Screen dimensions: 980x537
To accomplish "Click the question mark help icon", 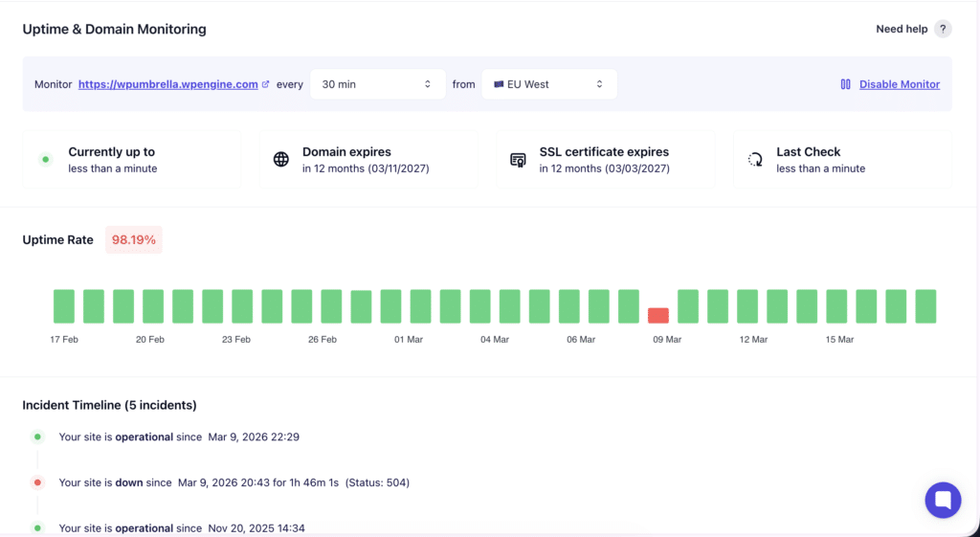I will click(943, 29).
